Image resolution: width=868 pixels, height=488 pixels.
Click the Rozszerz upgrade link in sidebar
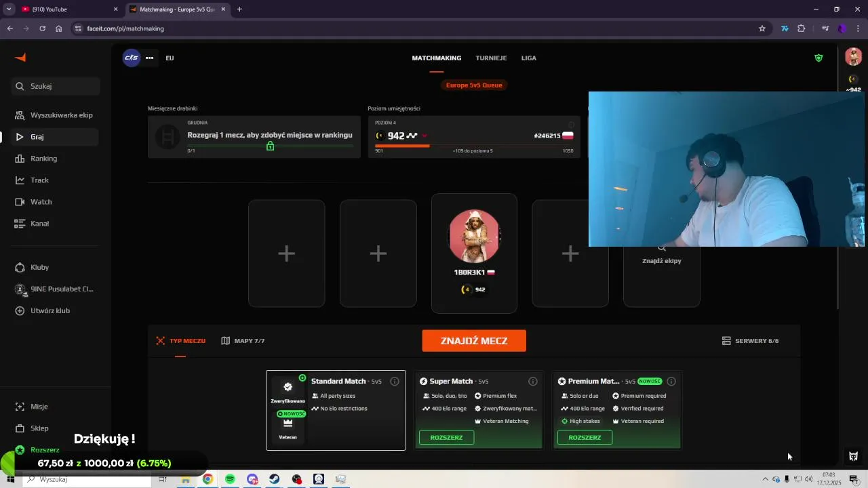pos(45,450)
